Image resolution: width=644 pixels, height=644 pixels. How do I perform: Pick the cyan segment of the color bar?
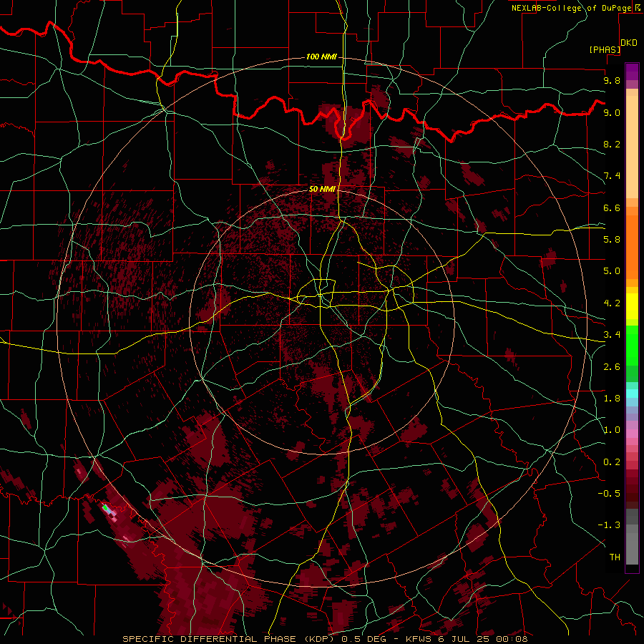[632, 394]
